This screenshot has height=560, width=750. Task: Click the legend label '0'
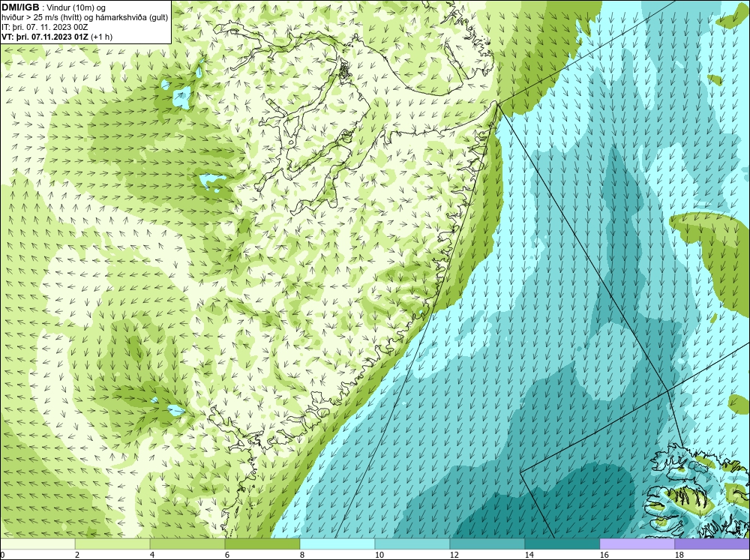(x=2, y=555)
